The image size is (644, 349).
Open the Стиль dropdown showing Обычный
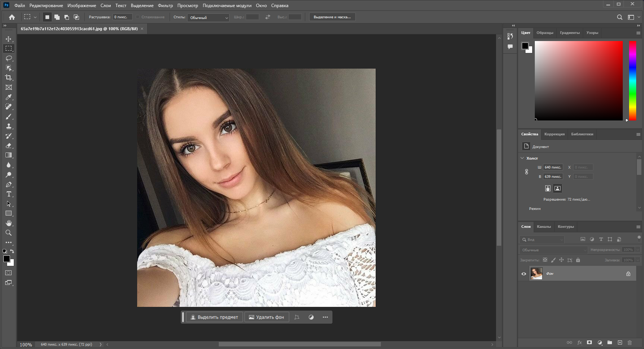pos(208,18)
